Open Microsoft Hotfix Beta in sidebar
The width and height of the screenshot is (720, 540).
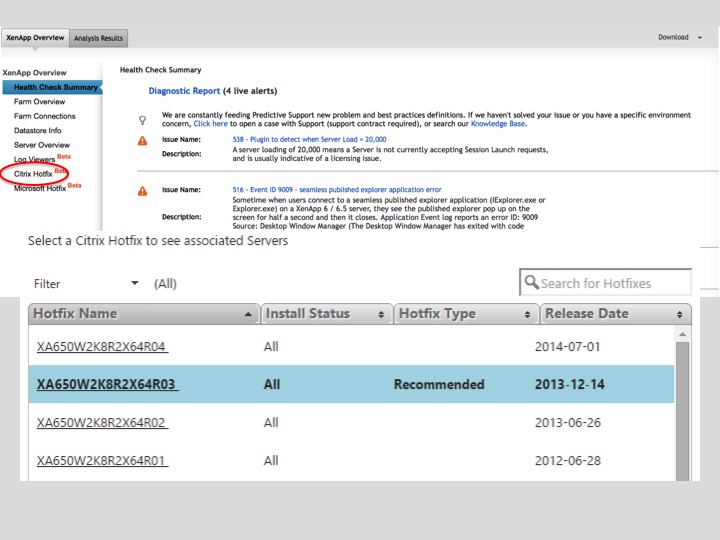tap(47, 187)
